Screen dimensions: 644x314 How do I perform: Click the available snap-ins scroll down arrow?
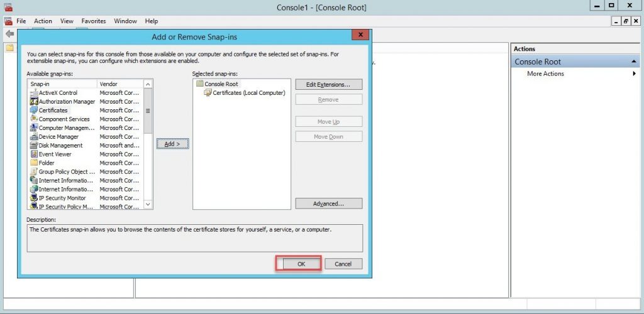pos(148,204)
